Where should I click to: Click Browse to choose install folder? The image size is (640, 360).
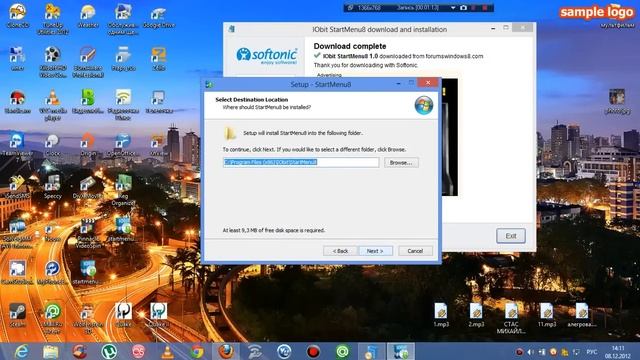tap(401, 162)
